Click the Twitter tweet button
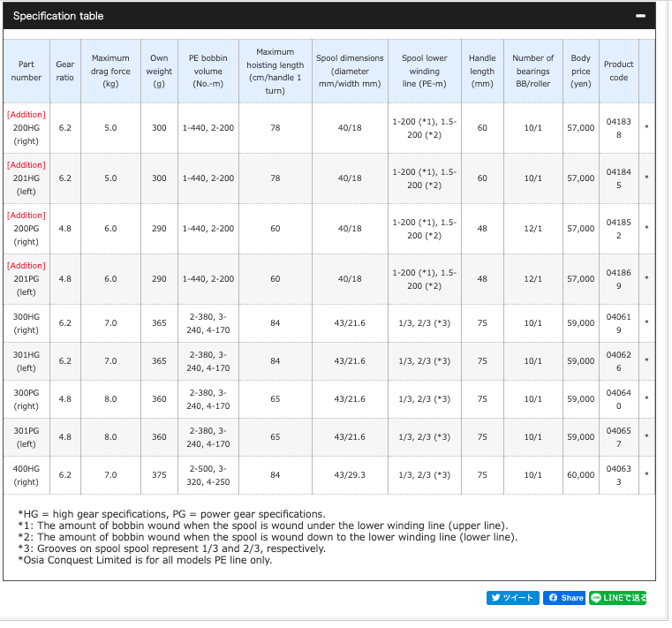The width and height of the screenshot is (672, 628). [512, 598]
